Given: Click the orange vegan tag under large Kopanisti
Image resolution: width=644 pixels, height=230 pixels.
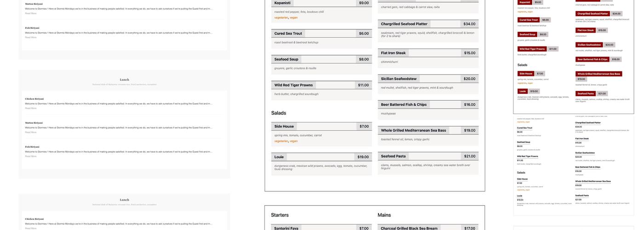Looking at the screenshot, I should click(x=293, y=17).
